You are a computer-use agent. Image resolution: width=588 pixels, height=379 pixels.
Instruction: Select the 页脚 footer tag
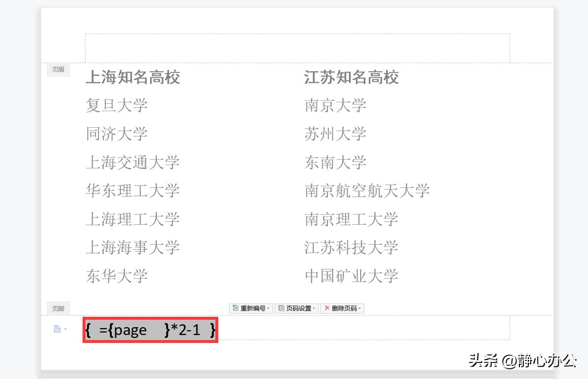tap(58, 308)
